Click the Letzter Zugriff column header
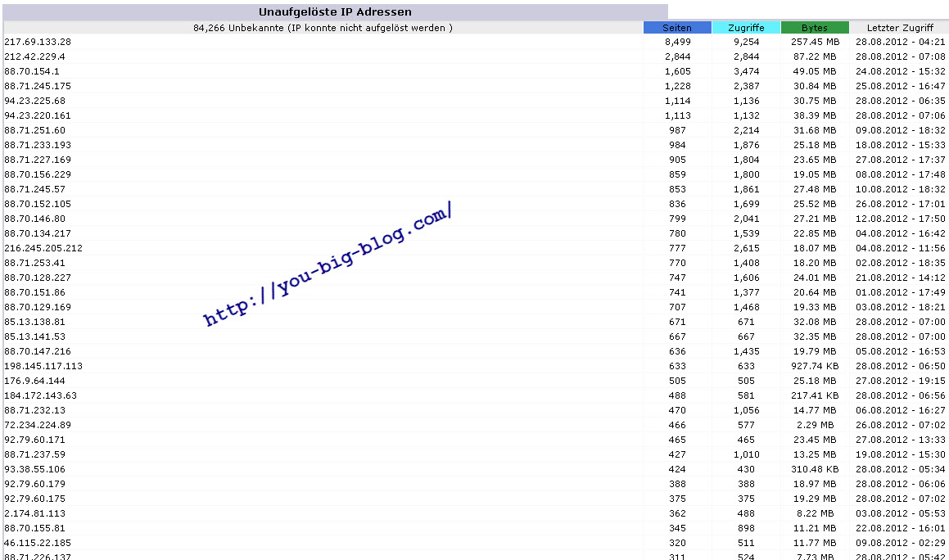Viewport: 949px width, 560px height. pos(899,28)
